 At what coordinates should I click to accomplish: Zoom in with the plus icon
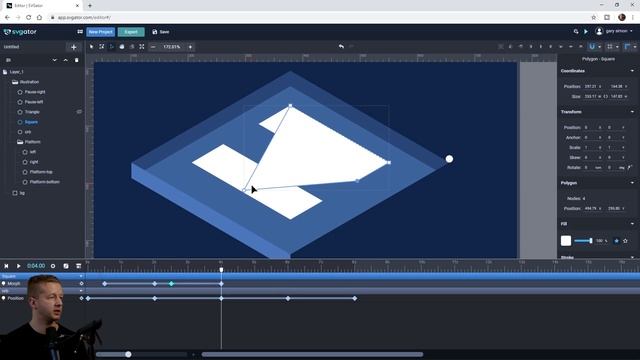pyautogui.click(x=190, y=47)
